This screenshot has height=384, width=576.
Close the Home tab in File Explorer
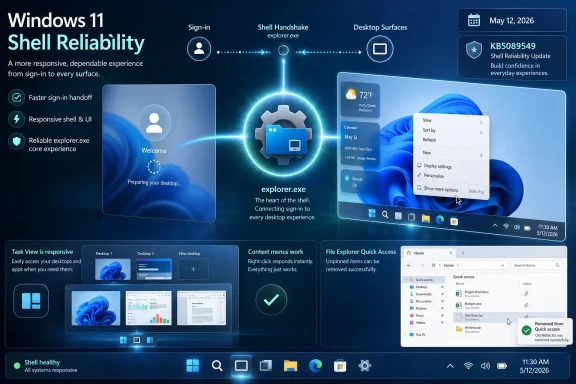[451, 253]
